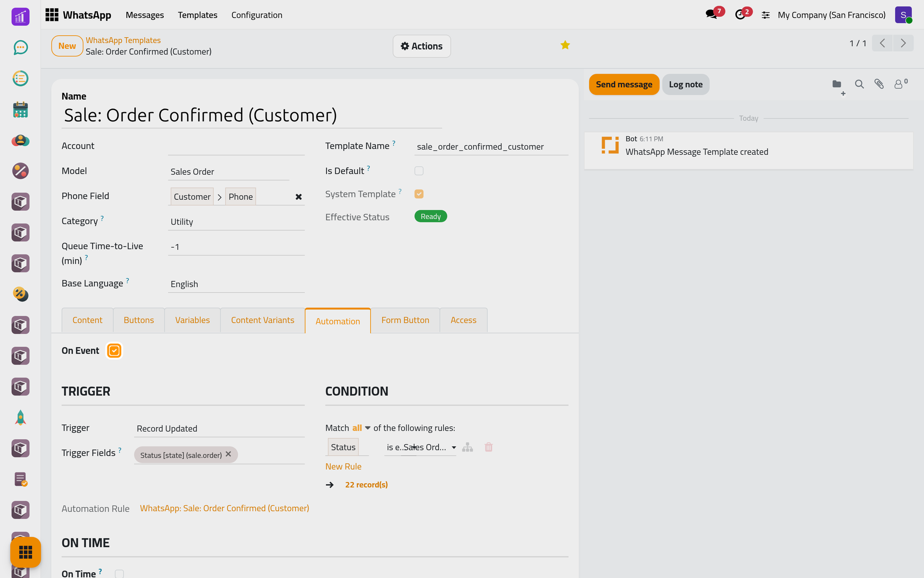Switch to the Variables tab
Image resolution: width=924 pixels, height=578 pixels.
[x=192, y=320]
